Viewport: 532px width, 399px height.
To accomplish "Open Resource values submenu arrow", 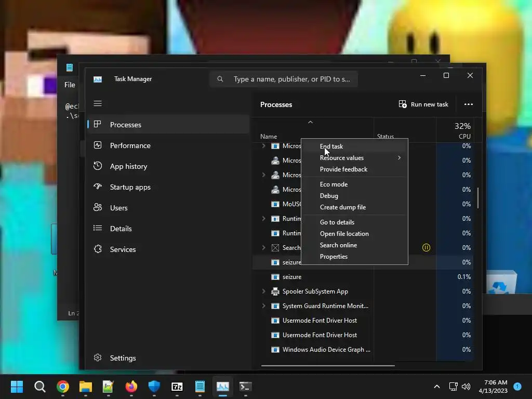I will pyautogui.click(x=400, y=158).
